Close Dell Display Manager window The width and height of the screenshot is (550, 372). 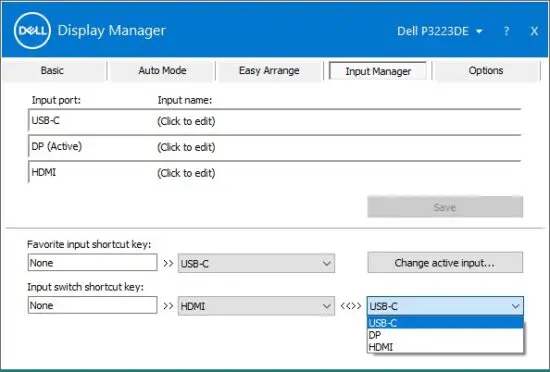tap(534, 31)
